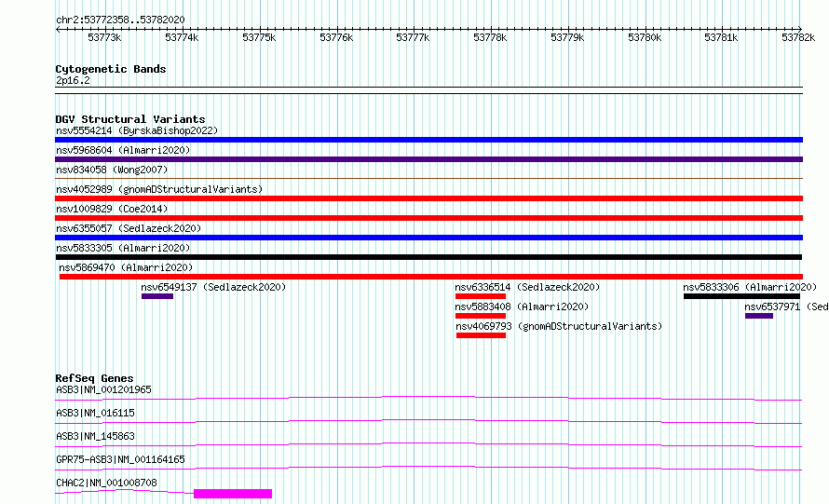Select the red nsv6336514 variant bar
This screenshot has width=829, height=504.
481,296
